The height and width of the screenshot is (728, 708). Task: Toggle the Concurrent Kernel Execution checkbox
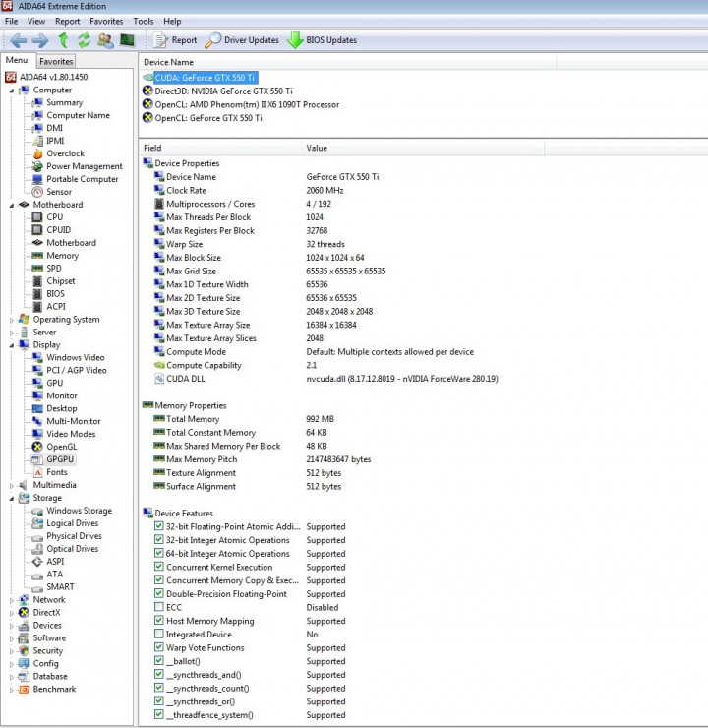click(158, 567)
